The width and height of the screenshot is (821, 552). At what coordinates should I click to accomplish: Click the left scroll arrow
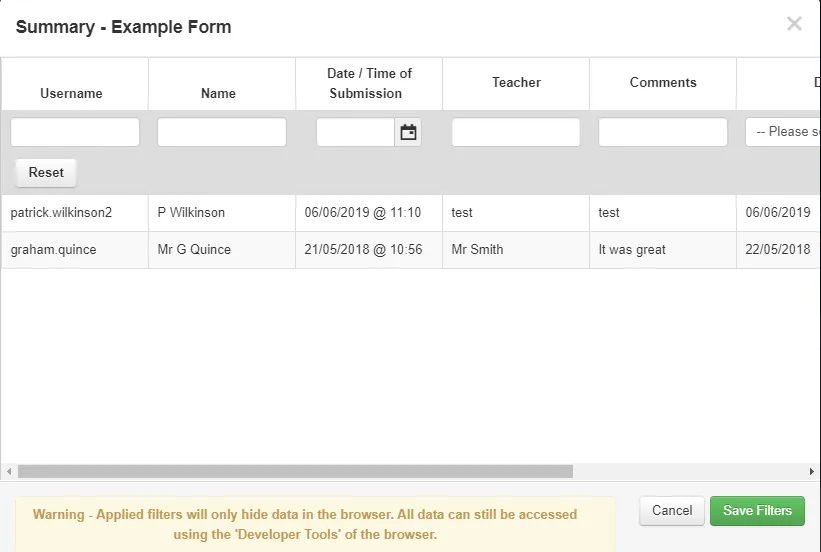(x=8, y=471)
